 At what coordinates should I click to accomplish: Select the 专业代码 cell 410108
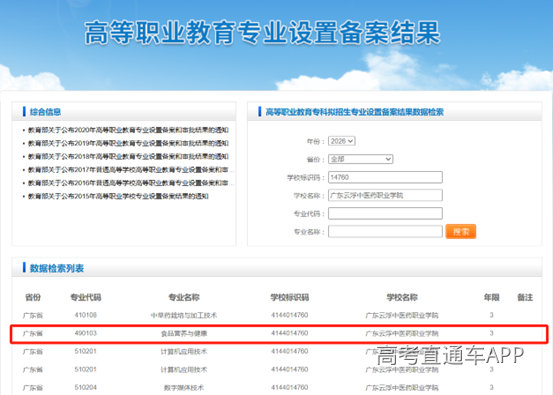click(x=86, y=315)
